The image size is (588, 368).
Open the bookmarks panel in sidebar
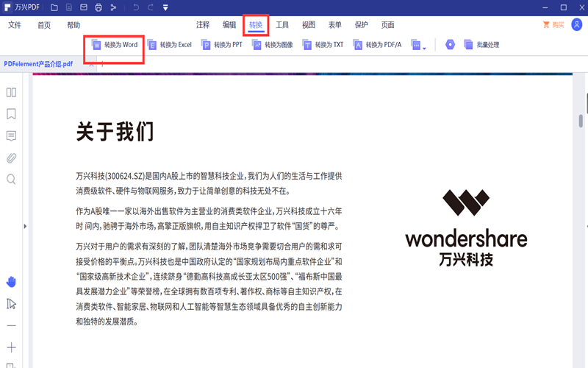(11, 114)
